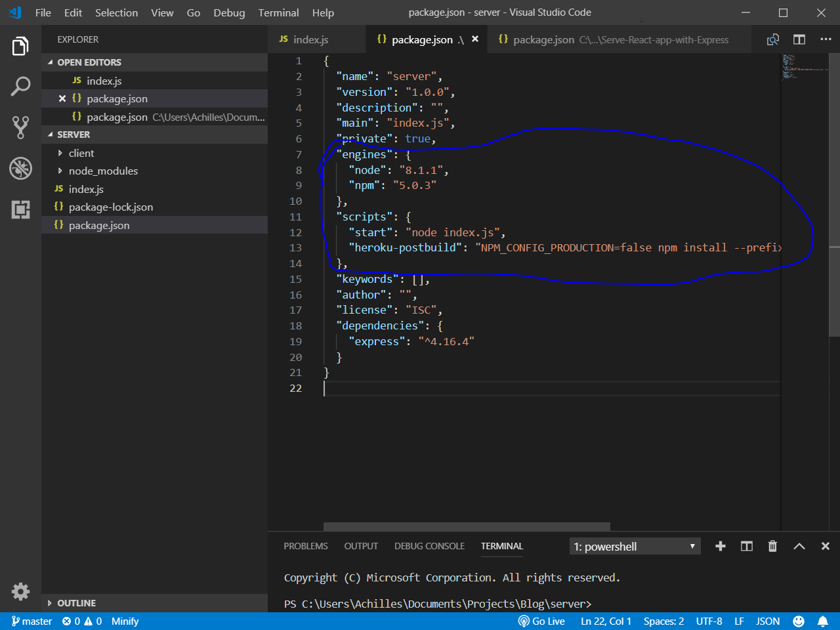Expand the client folder
Viewport: 840px width, 630px height.
(x=154, y=153)
